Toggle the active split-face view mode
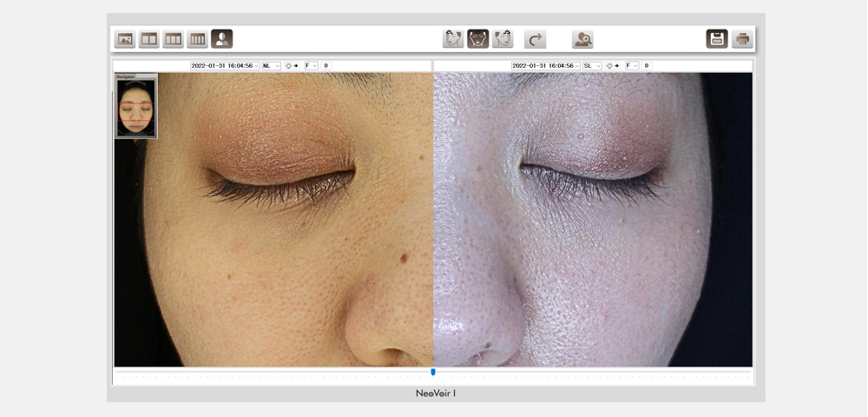The width and height of the screenshot is (868, 417). pyautogui.click(x=222, y=39)
